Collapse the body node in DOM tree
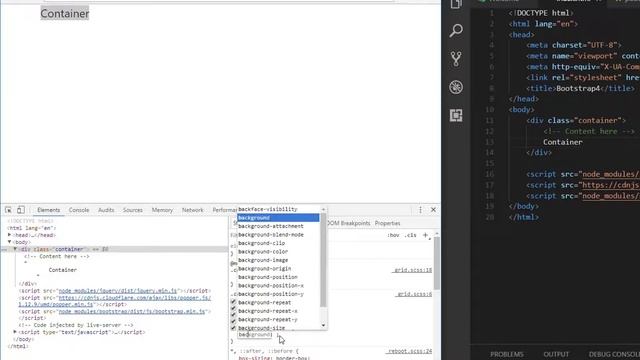This screenshot has height=360, width=640. pos(9,242)
